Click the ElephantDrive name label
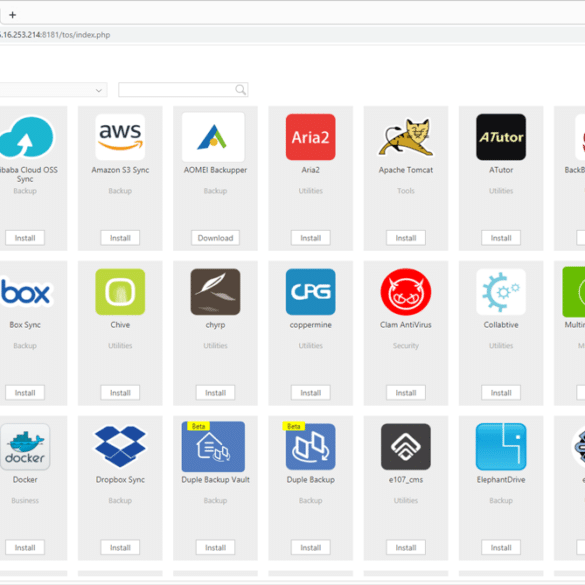This screenshot has height=585, width=585. [501, 480]
